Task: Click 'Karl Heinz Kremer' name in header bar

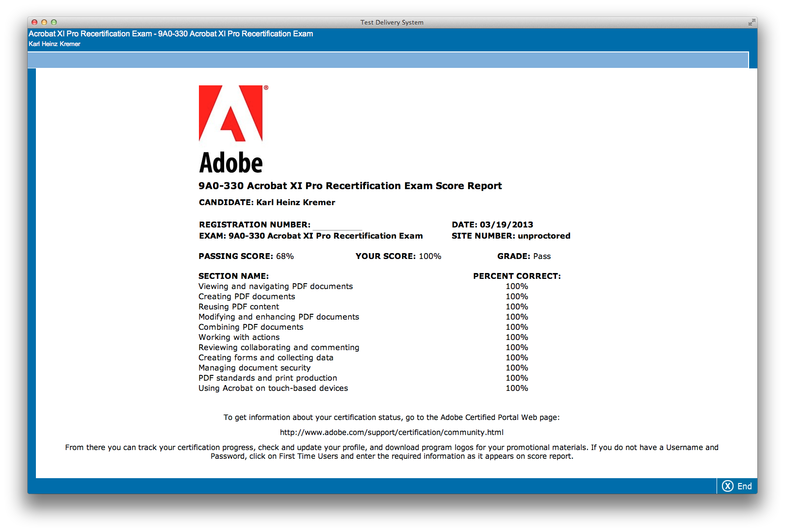Action: [54, 44]
